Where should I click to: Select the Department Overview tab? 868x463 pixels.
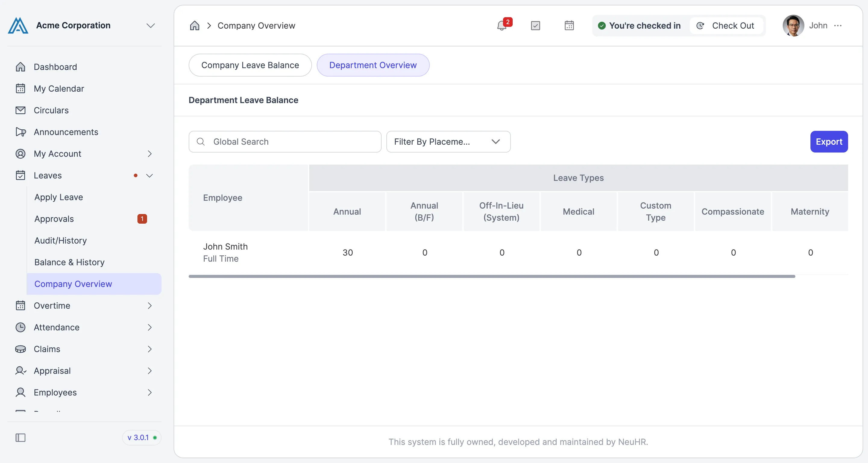click(x=373, y=65)
